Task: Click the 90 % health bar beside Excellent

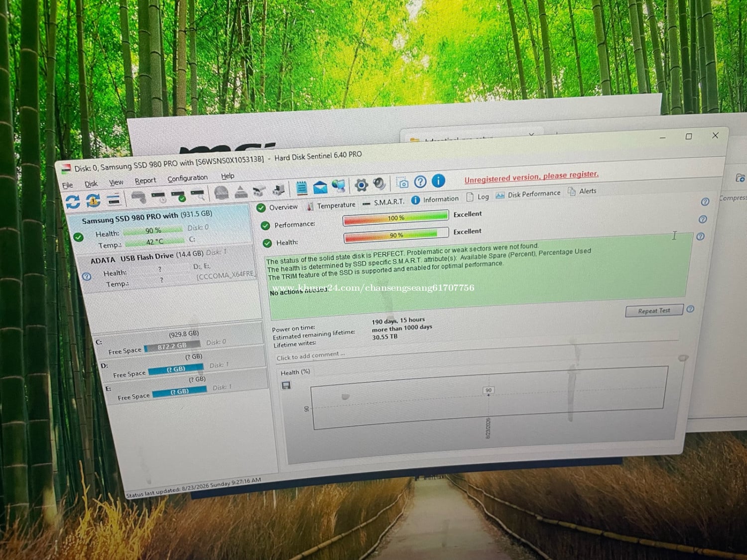Action: tap(396, 235)
